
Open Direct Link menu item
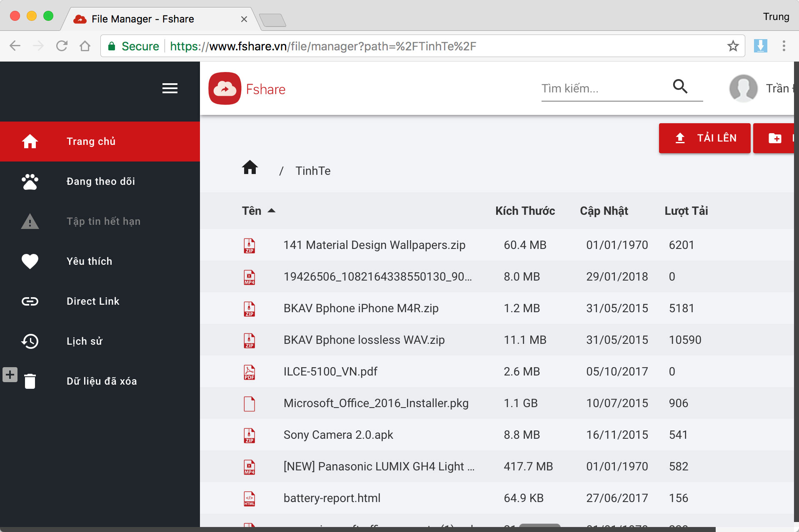pyautogui.click(x=100, y=301)
